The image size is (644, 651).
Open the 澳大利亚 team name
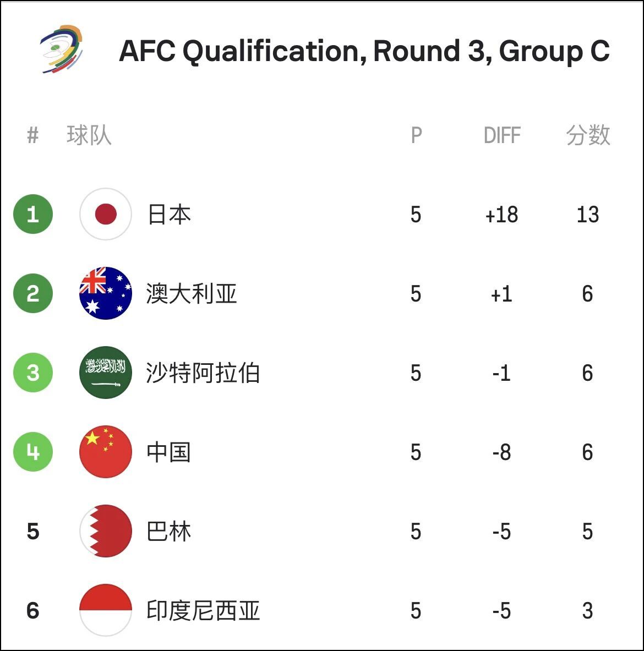[192, 294]
